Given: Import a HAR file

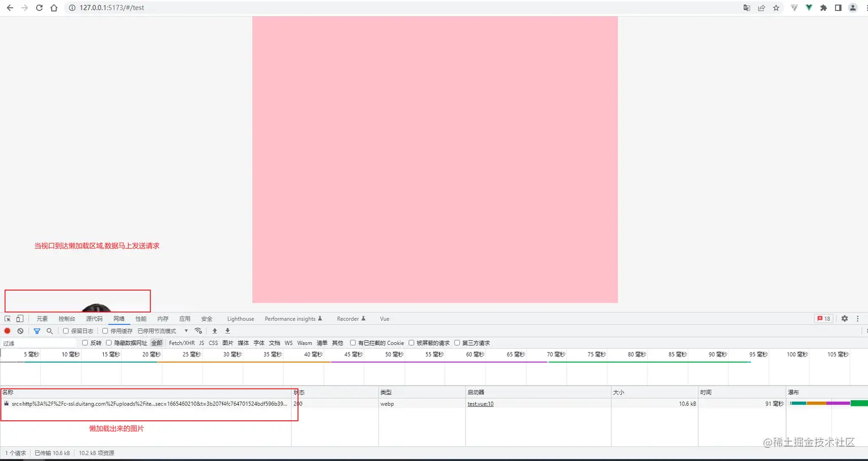Looking at the screenshot, I should [214, 331].
